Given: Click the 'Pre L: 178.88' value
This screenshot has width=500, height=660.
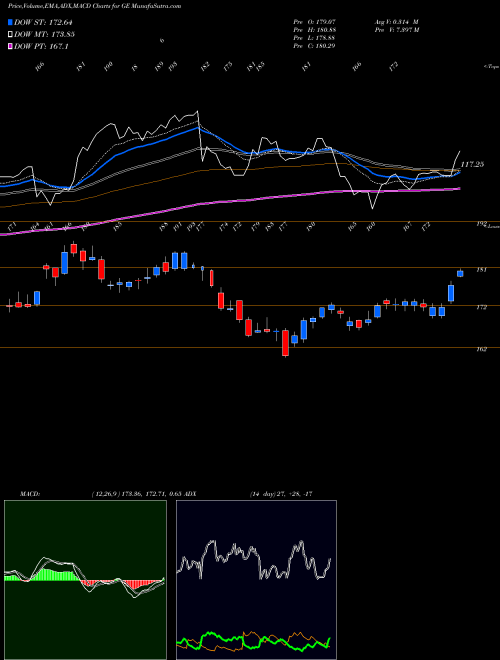Looking at the screenshot, I should tap(314, 38).
